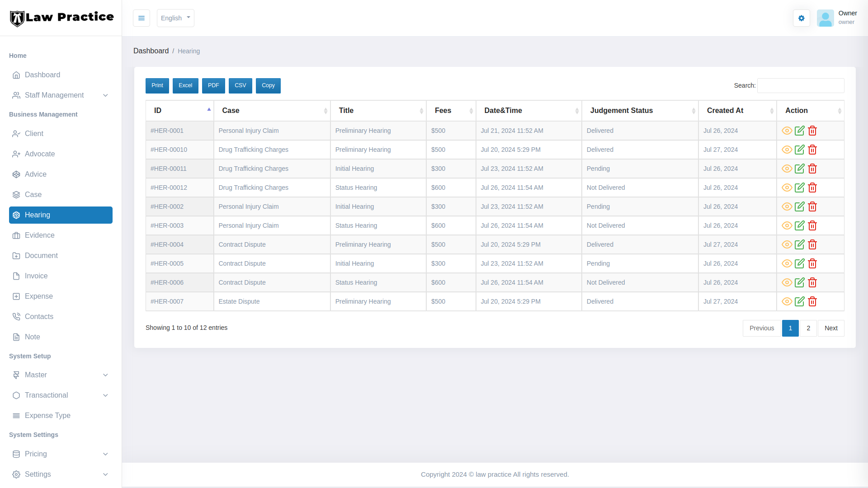Screen dimensions: 868x488
Task: Click the gear settings icon in header
Action: (x=801, y=18)
